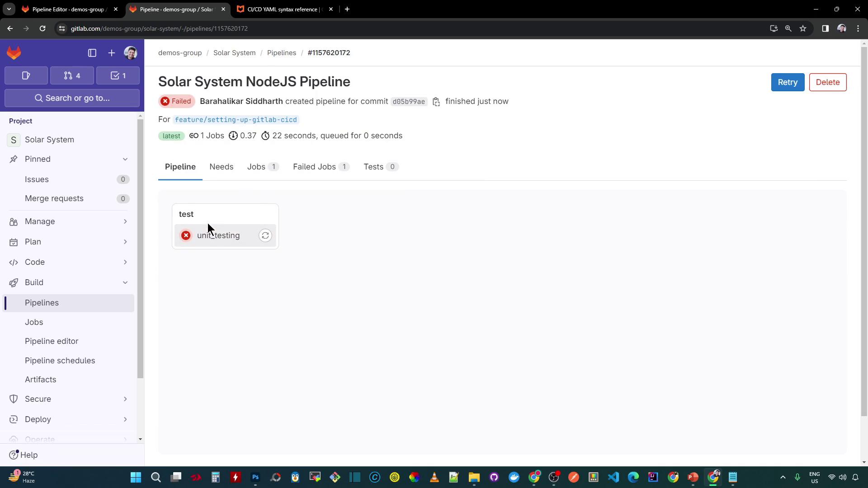This screenshot has height=488, width=868.
Task: Toggle the sidebar collapse icon
Action: [92, 53]
